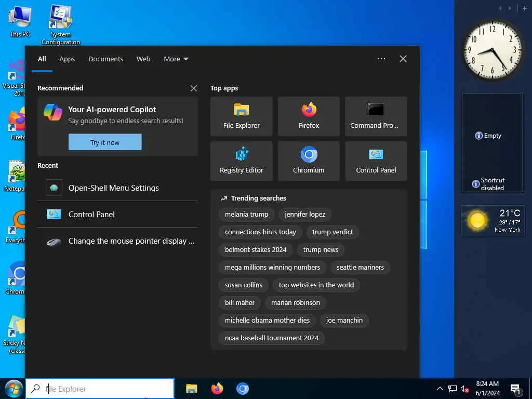The height and width of the screenshot is (399, 532).
Task: Open the notification center icon
Action: coord(516,389)
